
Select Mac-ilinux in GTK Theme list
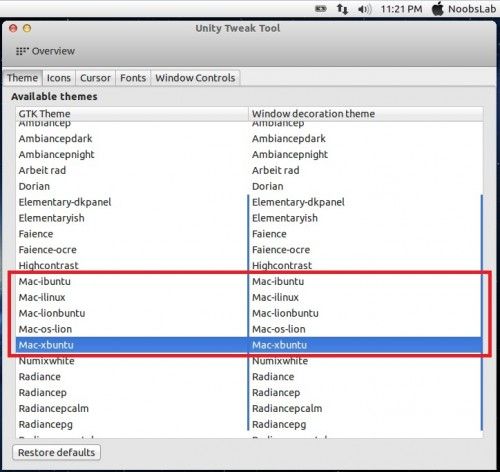tap(132, 297)
